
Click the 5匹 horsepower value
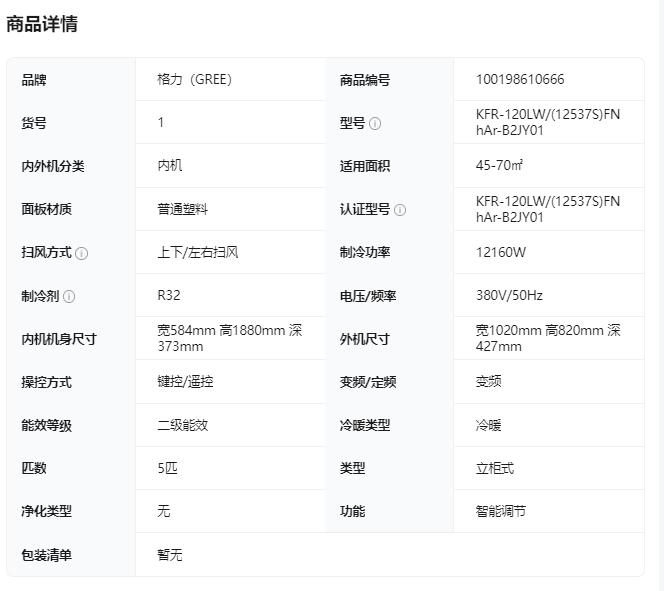pos(167,468)
